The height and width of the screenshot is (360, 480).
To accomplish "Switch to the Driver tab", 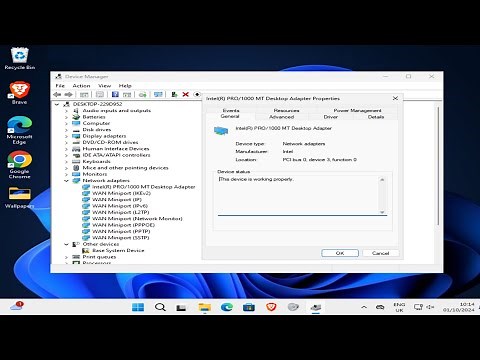I will tap(331, 117).
